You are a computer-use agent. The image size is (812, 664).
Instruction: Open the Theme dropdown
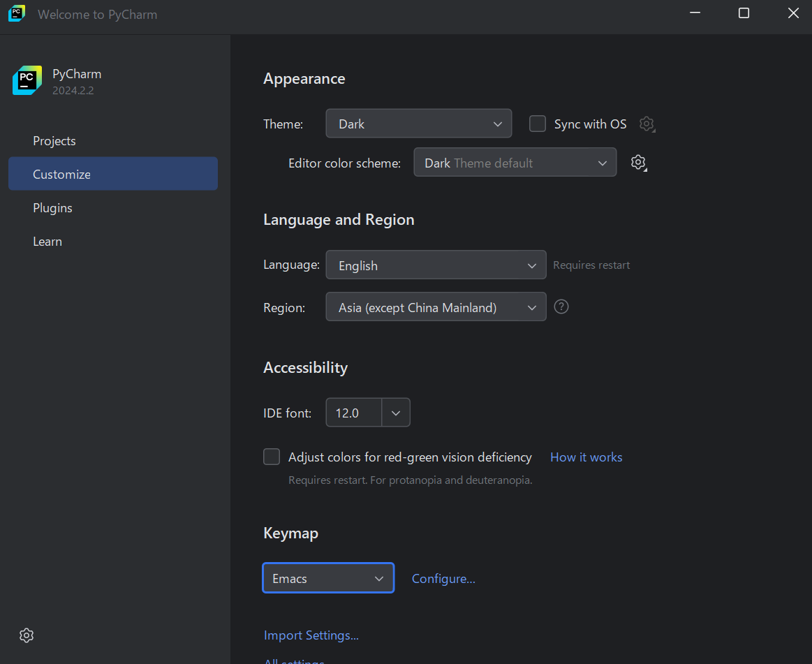coord(418,124)
